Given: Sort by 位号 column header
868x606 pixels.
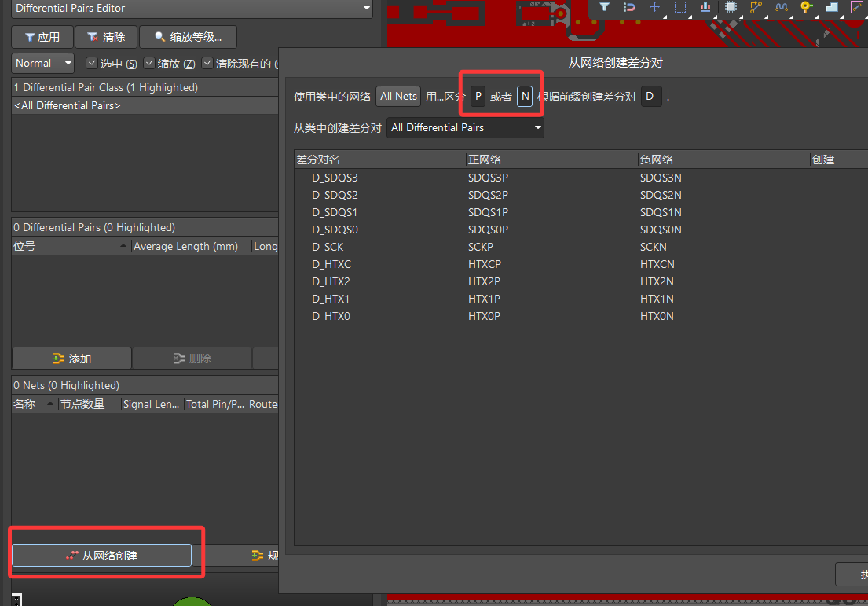Looking at the screenshot, I should point(71,246).
